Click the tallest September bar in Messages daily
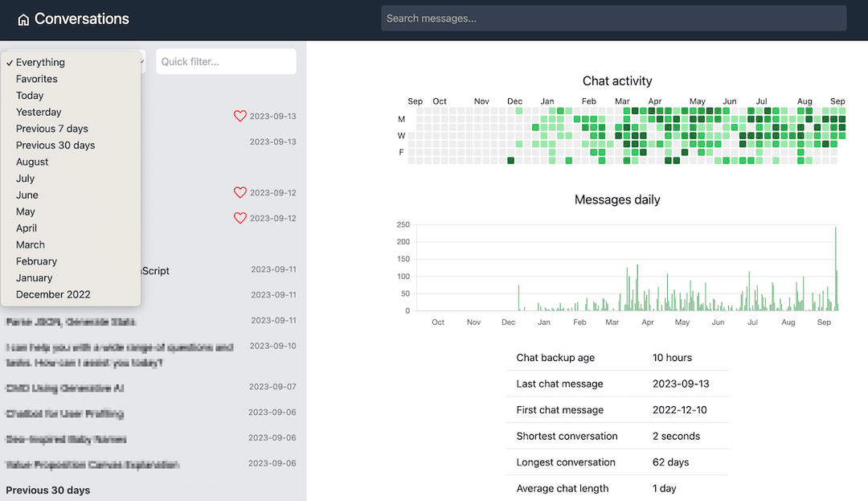Viewport: 868px width, 501px height. (835, 269)
